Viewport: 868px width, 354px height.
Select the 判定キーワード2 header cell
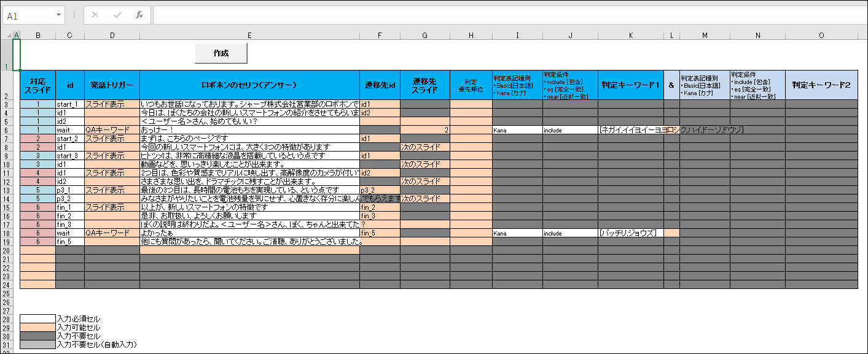(821, 85)
